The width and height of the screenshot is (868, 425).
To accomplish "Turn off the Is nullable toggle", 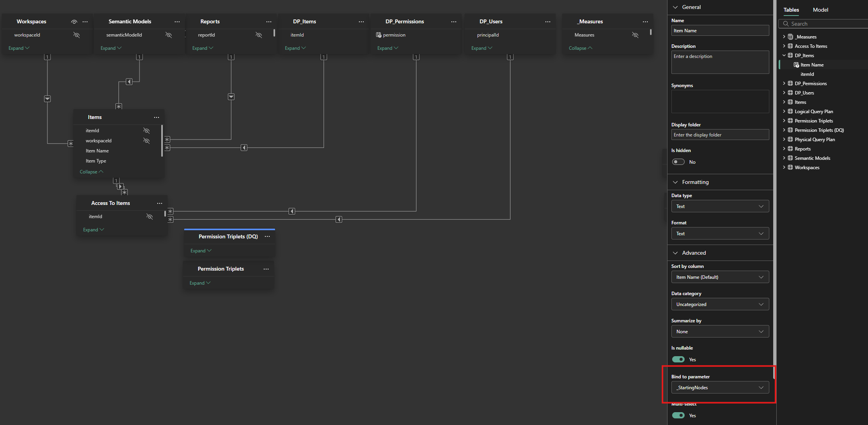I will (678, 359).
